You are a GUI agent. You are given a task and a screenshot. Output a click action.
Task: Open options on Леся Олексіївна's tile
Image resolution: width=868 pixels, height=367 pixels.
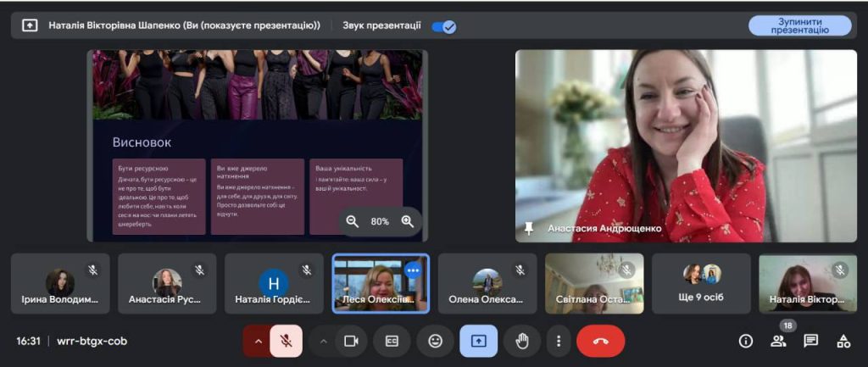413,270
